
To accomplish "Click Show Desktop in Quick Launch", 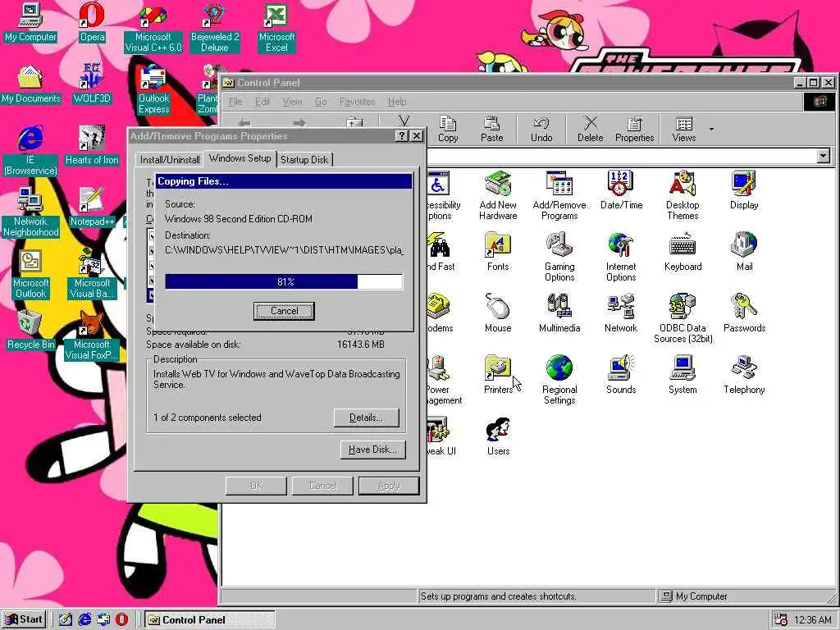I will pos(66,619).
